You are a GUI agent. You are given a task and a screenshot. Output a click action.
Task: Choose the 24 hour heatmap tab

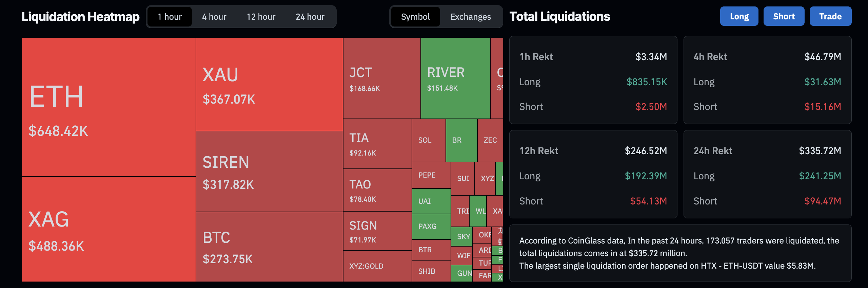[310, 17]
